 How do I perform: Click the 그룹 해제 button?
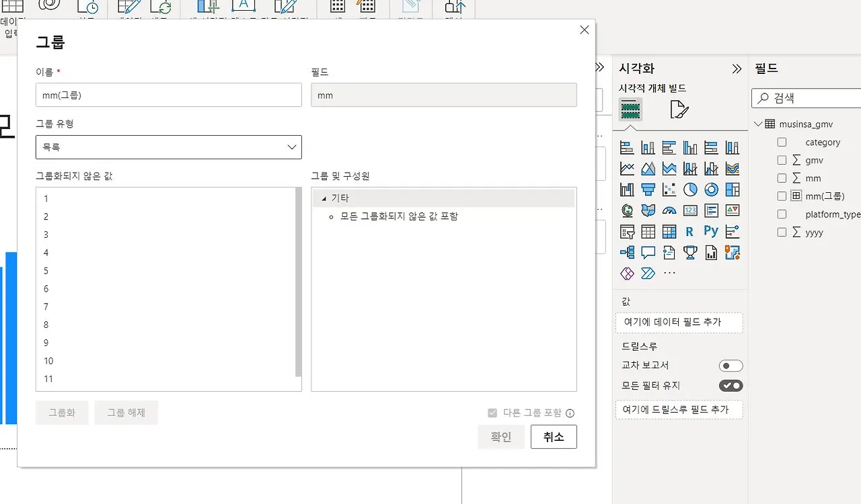pos(126,413)
